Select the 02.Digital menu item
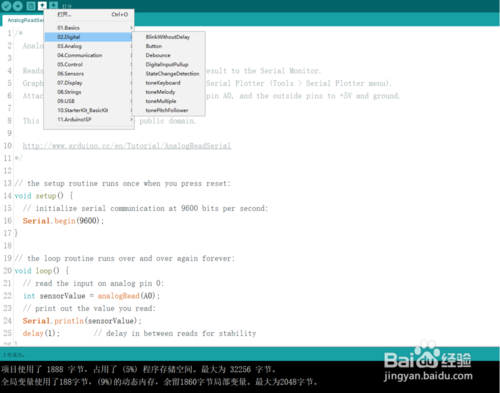The image size is (500, 393). 89,37
